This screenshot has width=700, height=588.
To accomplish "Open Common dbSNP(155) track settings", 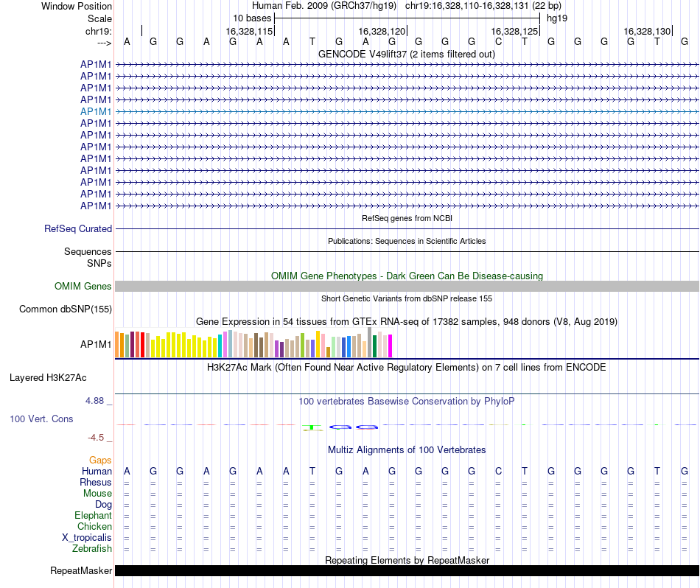I will pos(65,309).
